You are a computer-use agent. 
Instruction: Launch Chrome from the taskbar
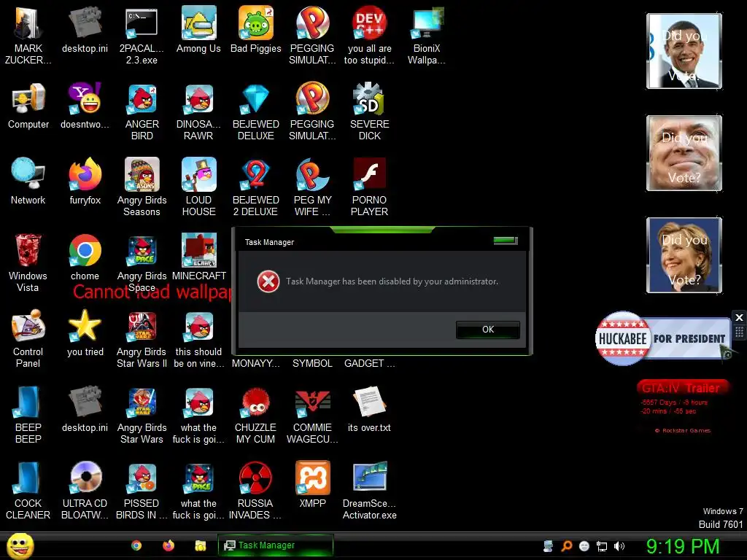coord(136,545)
